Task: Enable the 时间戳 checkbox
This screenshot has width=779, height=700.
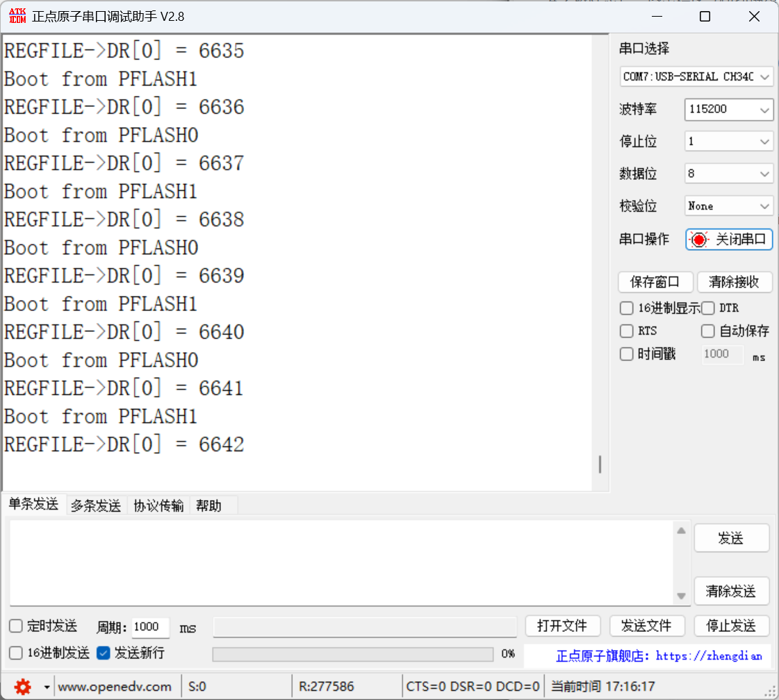Action: point(627,354)
